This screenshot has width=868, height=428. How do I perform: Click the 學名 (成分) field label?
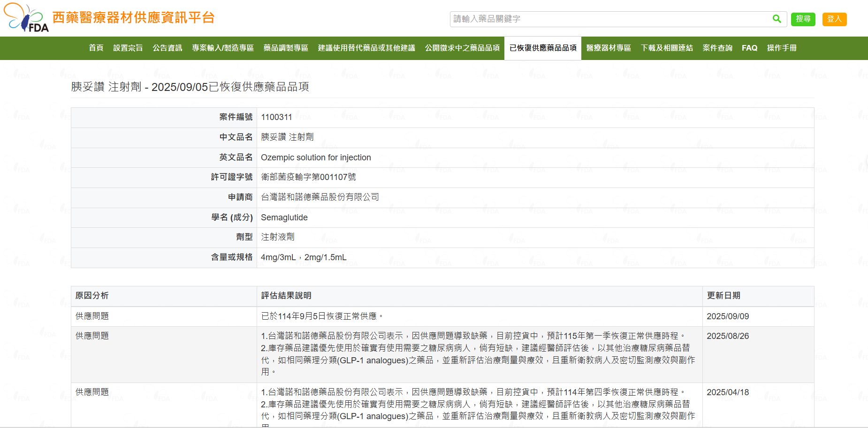(232, 218)
